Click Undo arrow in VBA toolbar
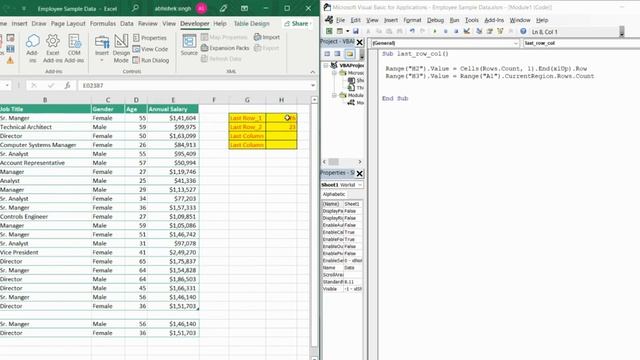640x360 pixels. 412,31
